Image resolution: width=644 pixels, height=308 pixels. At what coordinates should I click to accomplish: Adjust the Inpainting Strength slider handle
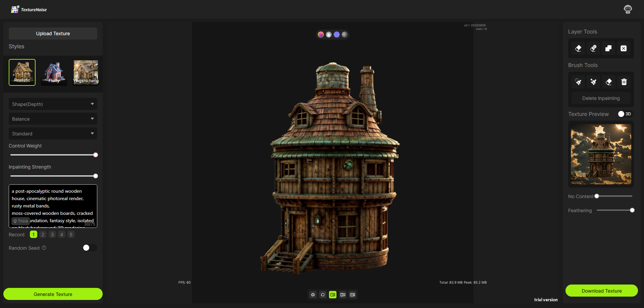(x=96, y=176)
